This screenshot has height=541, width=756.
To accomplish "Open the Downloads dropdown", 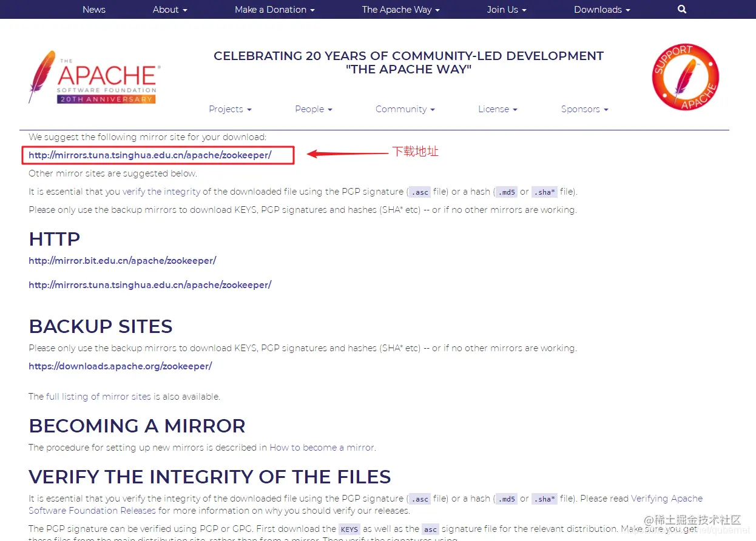I will [602, 10].
